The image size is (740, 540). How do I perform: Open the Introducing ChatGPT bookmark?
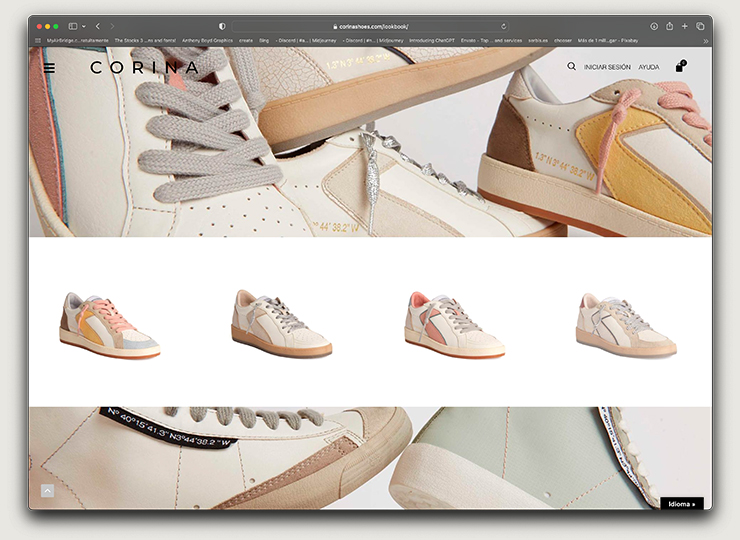[x=432, y=41]
